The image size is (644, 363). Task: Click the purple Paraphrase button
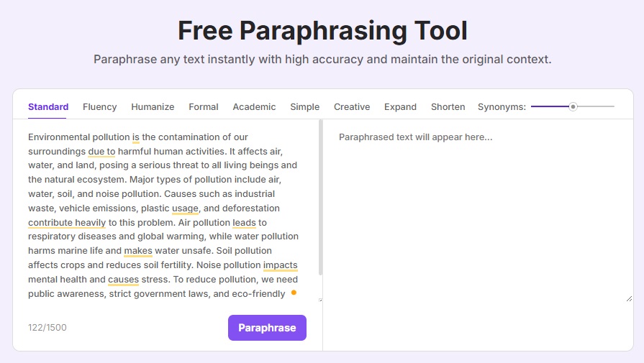click(x=268, y=328)
